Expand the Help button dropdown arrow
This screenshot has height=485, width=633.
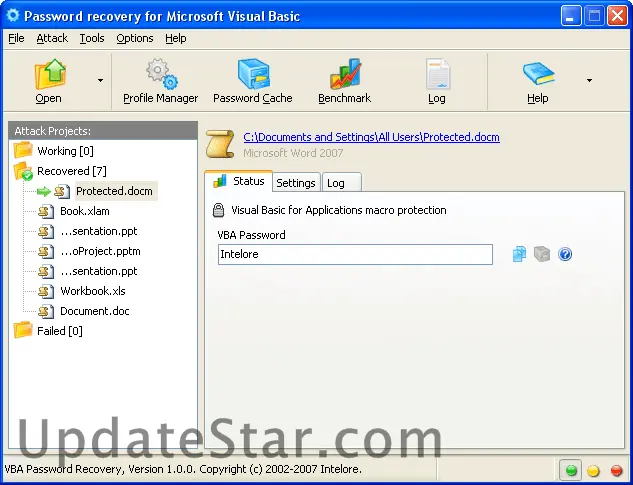click(x=589, y=80)
